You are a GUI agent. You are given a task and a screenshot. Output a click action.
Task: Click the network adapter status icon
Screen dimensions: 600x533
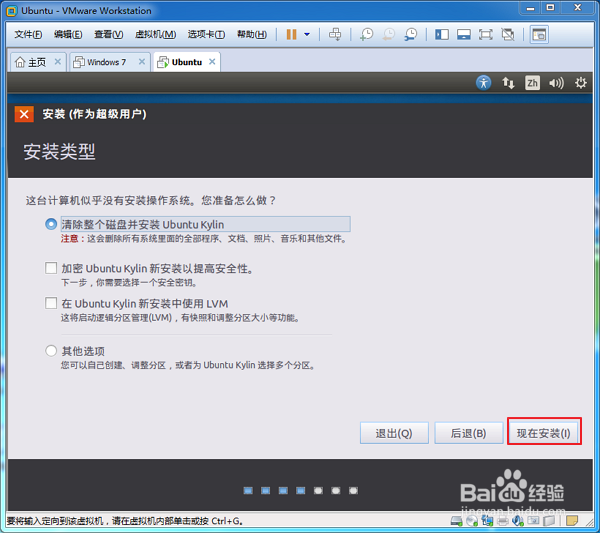(x=488, y=521)
